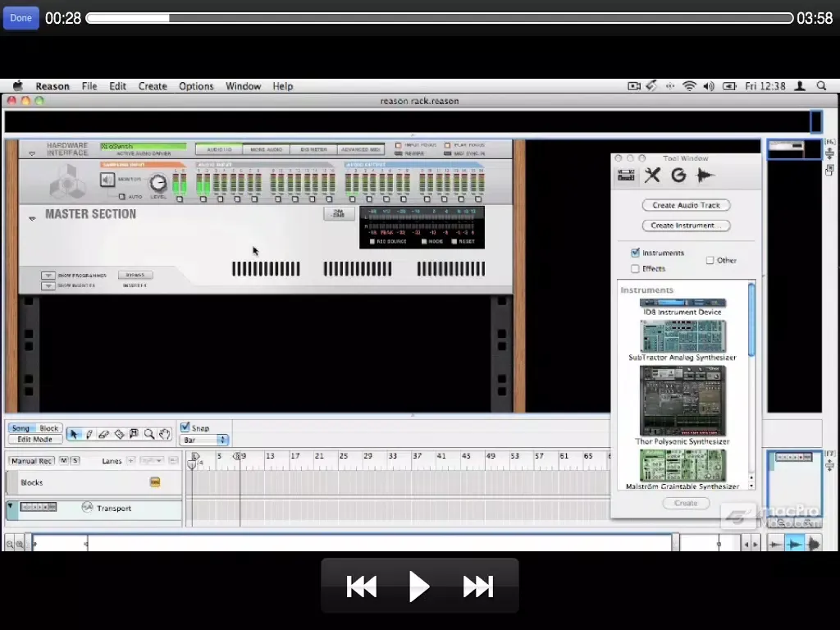Click the video Play button
840x630 pixels.
pyautogui.click(x=419, y=586)
